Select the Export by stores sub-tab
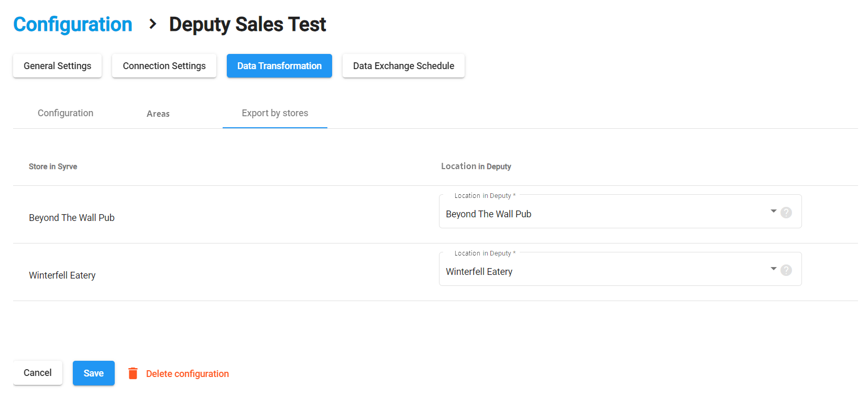Screen dimensions: 868x399 (x=274, y=113)
